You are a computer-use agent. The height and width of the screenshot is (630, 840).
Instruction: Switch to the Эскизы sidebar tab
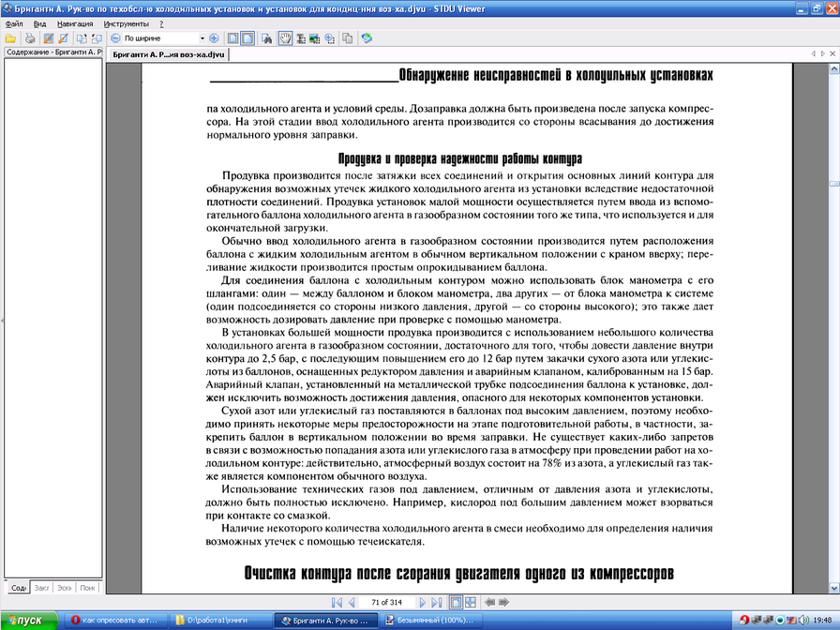coord(65,588)
